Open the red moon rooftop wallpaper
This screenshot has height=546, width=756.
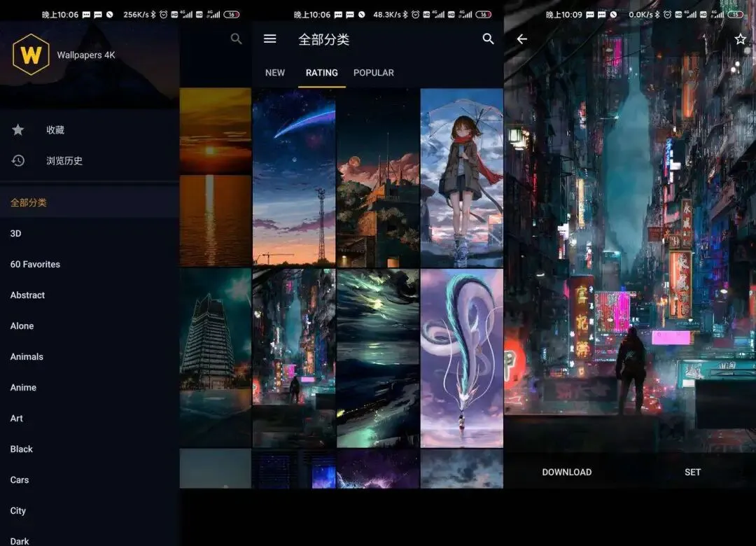pos(378,178)
